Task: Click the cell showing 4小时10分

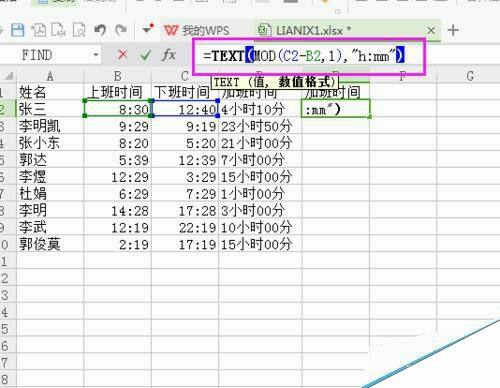Action: (x=260, y=109)
